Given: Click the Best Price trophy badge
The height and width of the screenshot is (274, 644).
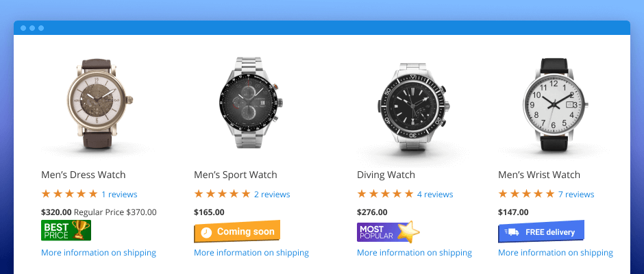Looking at the screenshot, I should click(66, 231).
